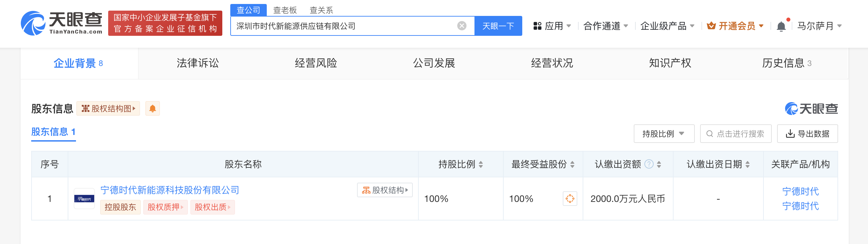Sort by 持股比例 column
This screenshot has height=244, width=868.
click(x=481, y=164)
